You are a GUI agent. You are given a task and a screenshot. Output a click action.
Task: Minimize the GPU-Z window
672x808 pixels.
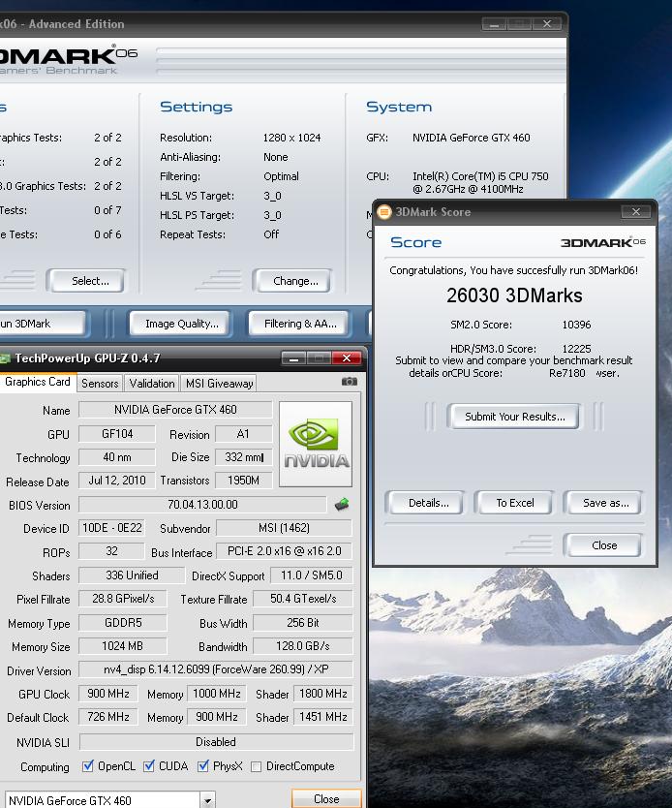tap(294, 358)
